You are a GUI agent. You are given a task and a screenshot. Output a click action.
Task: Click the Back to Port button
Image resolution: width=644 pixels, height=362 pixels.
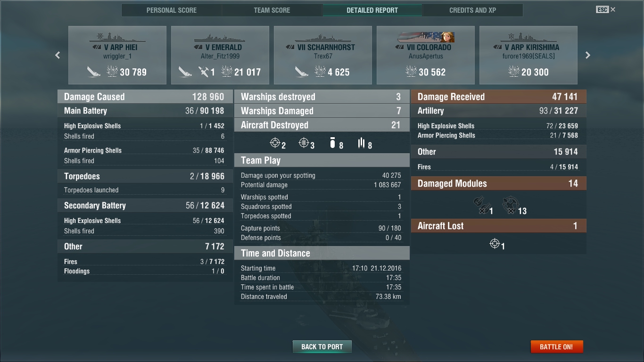pos(322,346)
